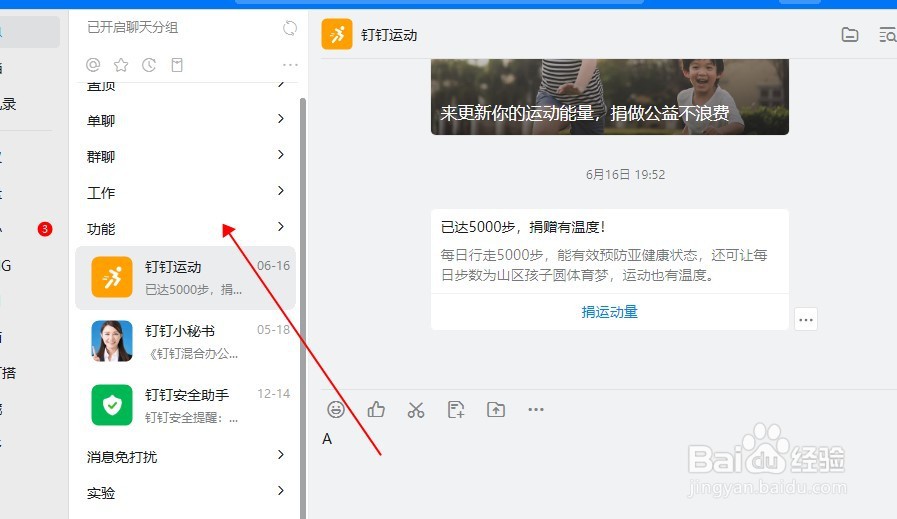Open the chat history search icon

pos(887,35)
